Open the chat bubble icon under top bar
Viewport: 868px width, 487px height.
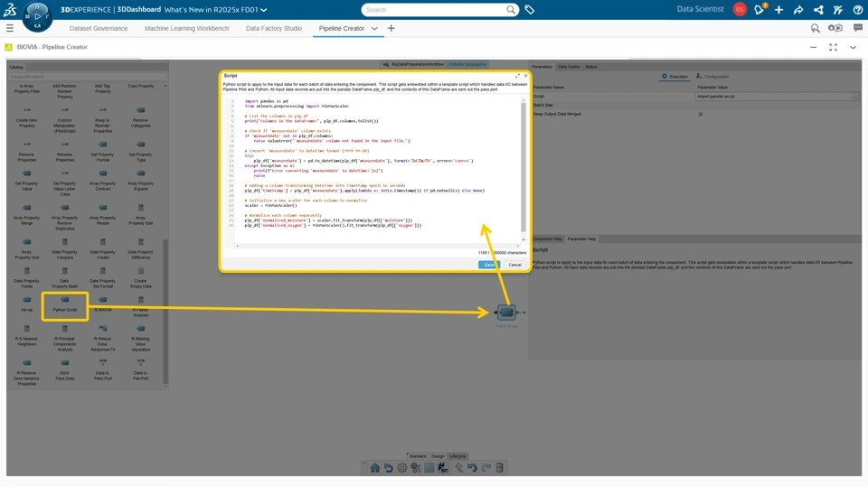[x=857, y=28]
